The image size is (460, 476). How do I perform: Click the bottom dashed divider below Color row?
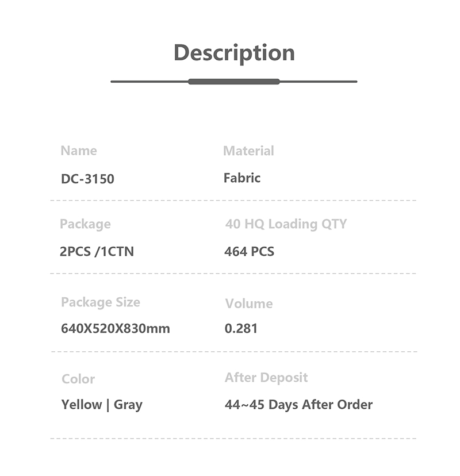click(233, 439)
